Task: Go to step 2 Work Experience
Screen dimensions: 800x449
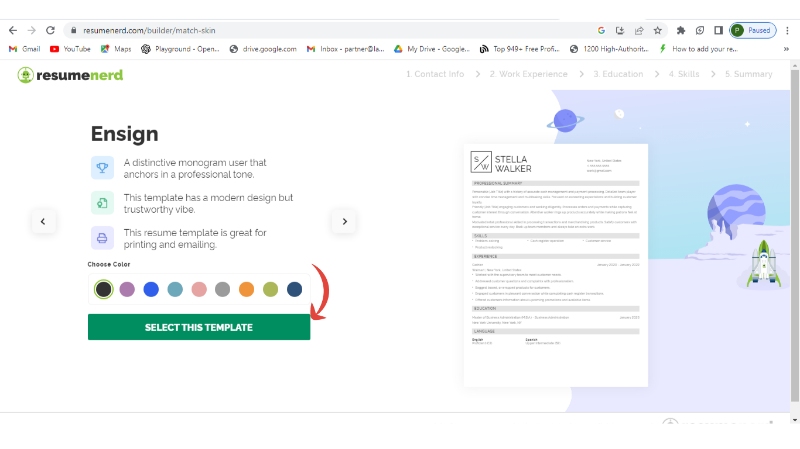Action: coord(530,74)
